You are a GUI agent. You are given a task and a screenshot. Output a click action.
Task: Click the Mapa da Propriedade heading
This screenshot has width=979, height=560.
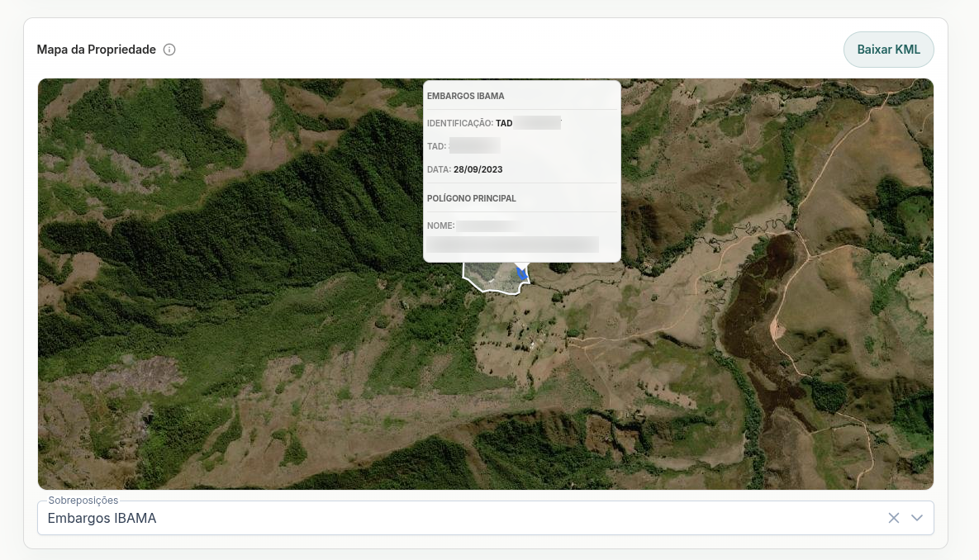coord(96,50)
